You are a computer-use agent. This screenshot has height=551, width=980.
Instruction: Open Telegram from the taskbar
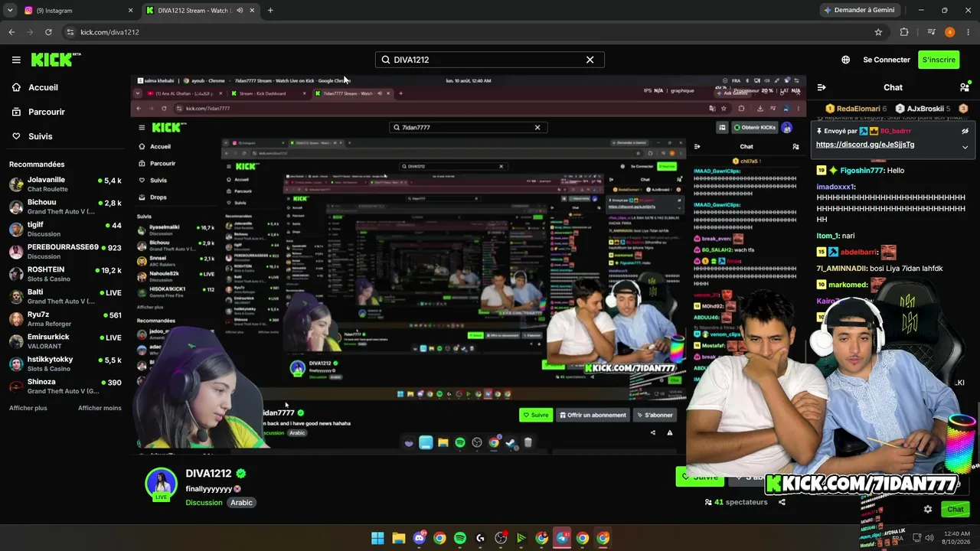(562, 538)
